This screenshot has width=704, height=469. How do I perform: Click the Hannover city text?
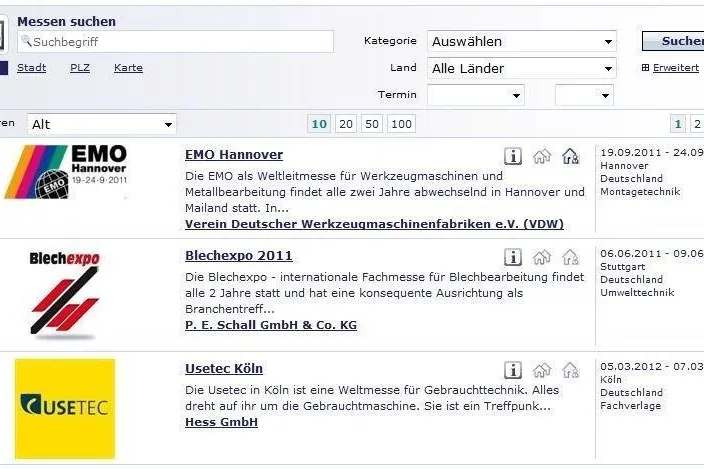click(x=624, y=166)
